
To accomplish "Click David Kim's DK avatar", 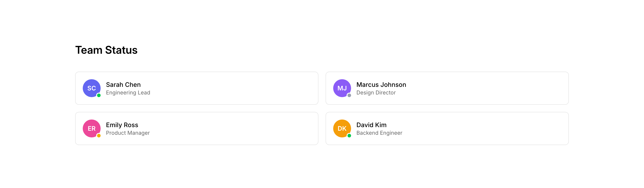I will (x=342, y=128).
